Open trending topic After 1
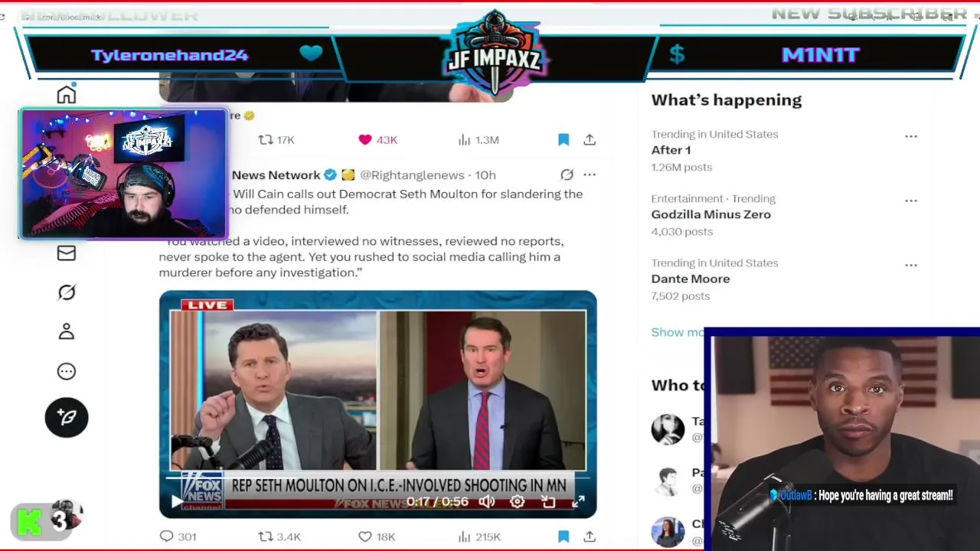Viewport: 980px width, 551px height. click(671, 150)
